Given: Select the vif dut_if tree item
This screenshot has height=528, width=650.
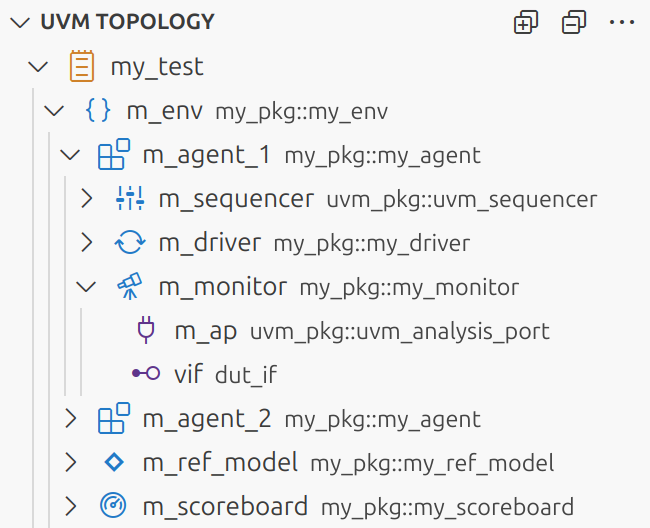Looking at the screenshot, I should (x=225, y=375).
